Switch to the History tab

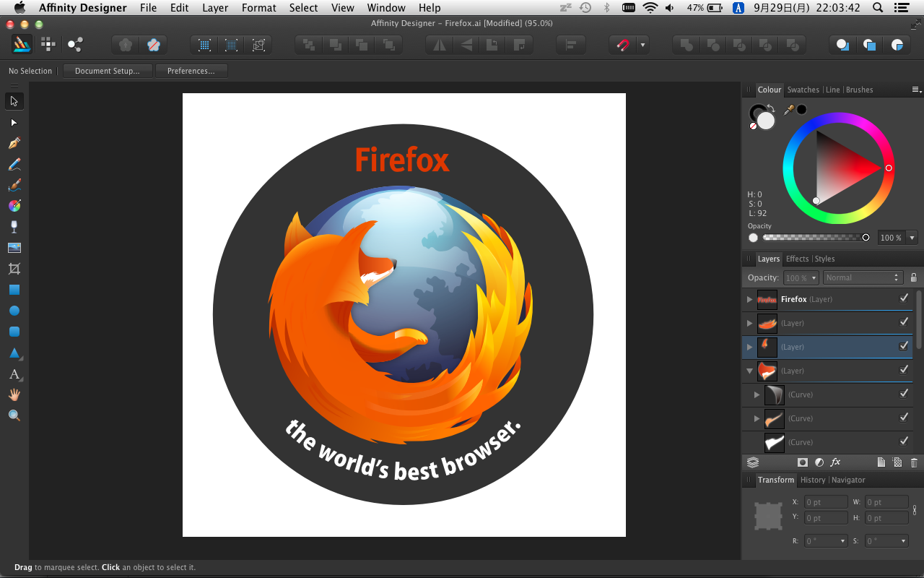812,480
